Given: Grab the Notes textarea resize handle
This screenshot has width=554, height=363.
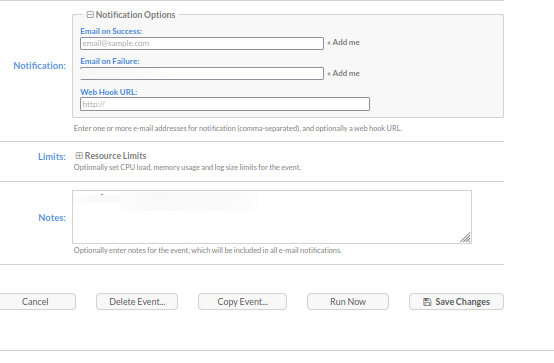Looking at the screenshot, I should tap(465, 238).
